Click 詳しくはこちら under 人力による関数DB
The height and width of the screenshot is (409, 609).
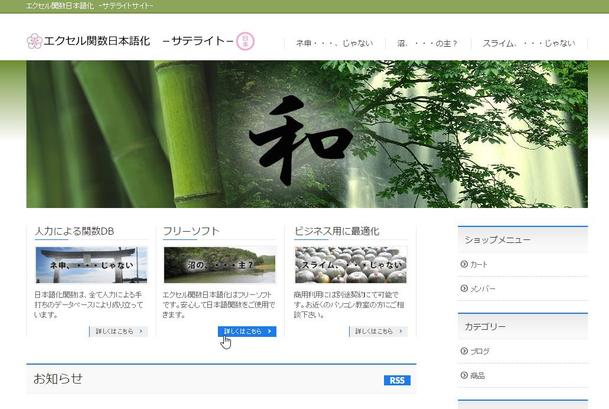pyautogui.click(x=118, y=331)
